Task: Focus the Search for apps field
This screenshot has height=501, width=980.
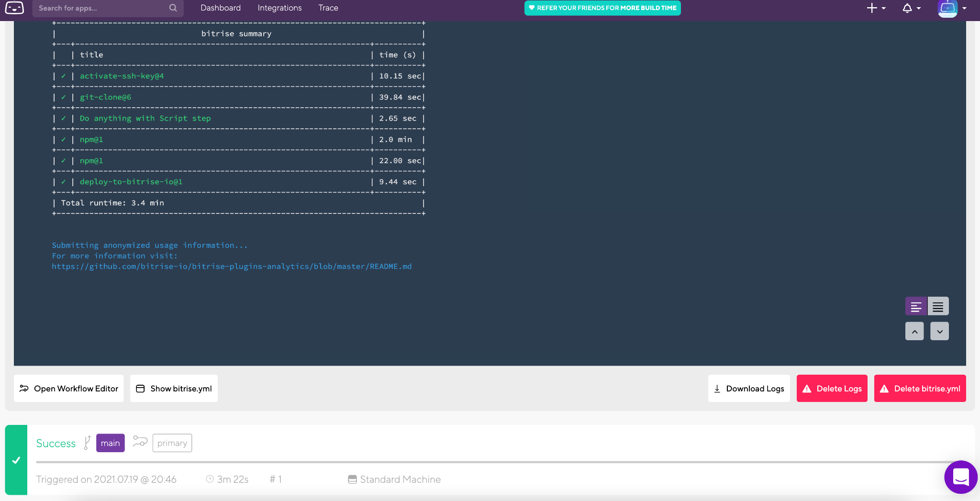Action: click(x=108, y=8)
